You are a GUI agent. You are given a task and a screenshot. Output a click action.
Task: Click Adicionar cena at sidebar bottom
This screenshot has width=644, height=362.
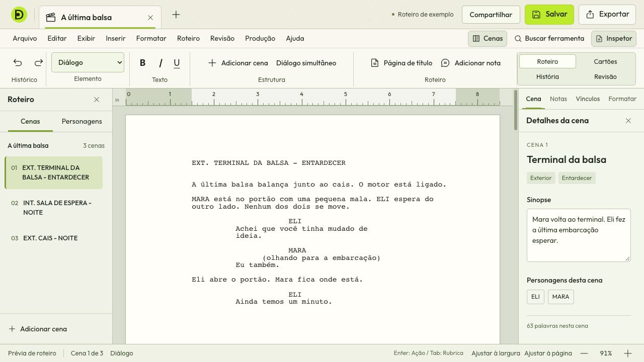tap(38, 329)
